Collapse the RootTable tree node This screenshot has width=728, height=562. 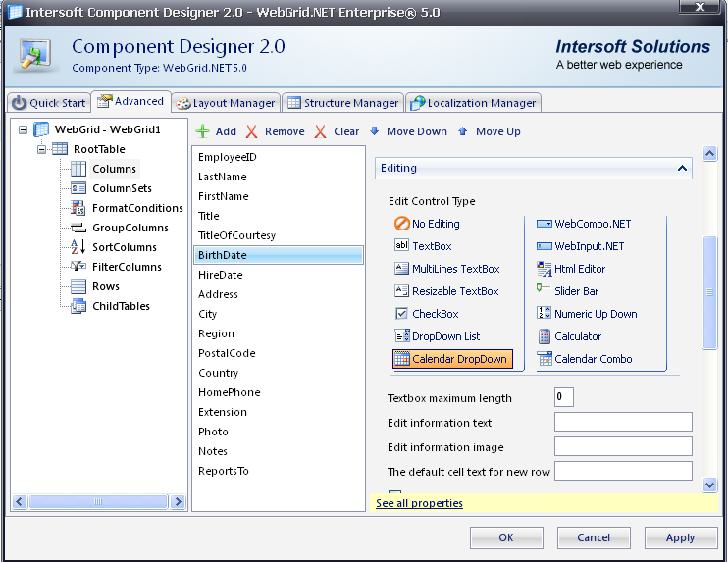point(42,149)
